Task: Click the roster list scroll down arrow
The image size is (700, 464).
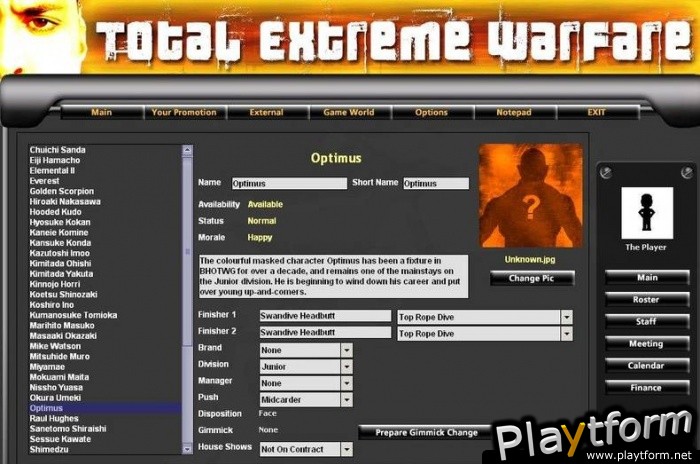Action: coord(188,449)
